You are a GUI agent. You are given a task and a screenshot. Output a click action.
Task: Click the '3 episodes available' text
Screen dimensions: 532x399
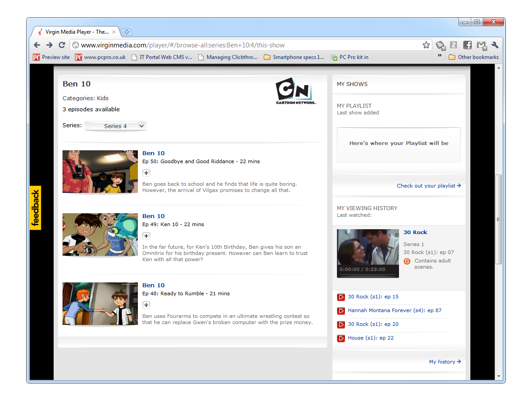click(91, 109)
